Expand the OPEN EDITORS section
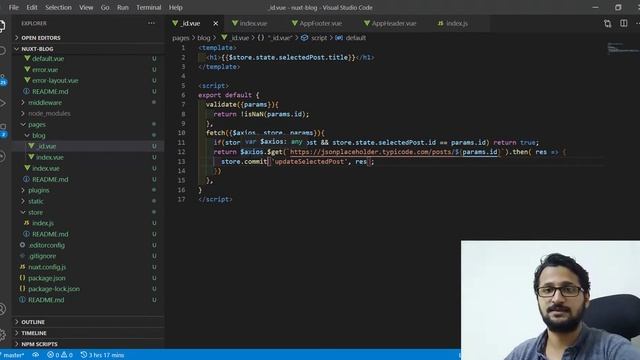The width and height of the screenshot is (640, 360). (89, 38)
